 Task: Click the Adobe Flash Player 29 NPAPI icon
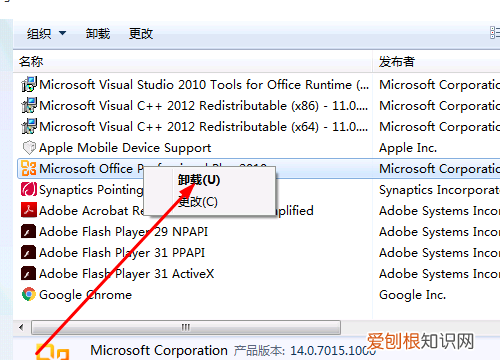click(29, 231)
